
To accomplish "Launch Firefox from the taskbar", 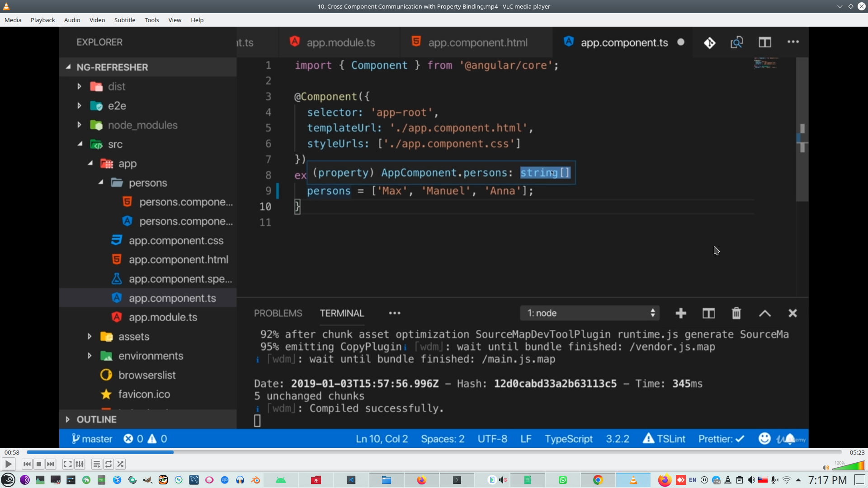I will [x=421, y=480].
